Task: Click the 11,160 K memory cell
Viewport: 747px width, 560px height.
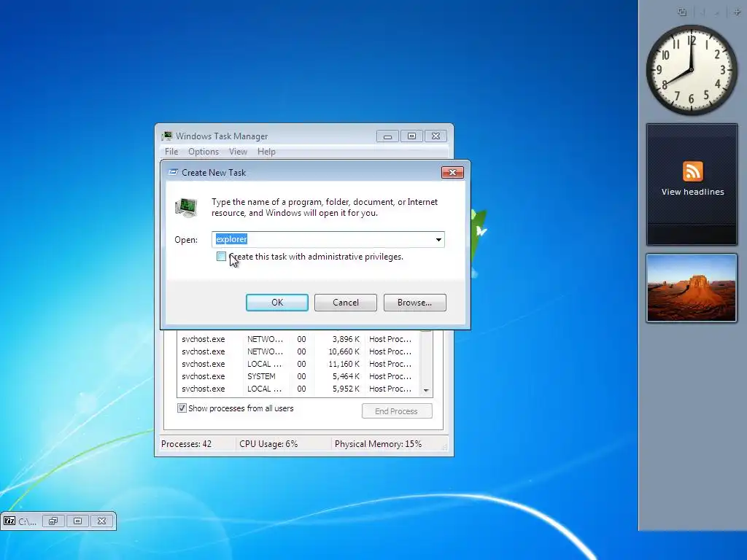Action: click(344, 364)
